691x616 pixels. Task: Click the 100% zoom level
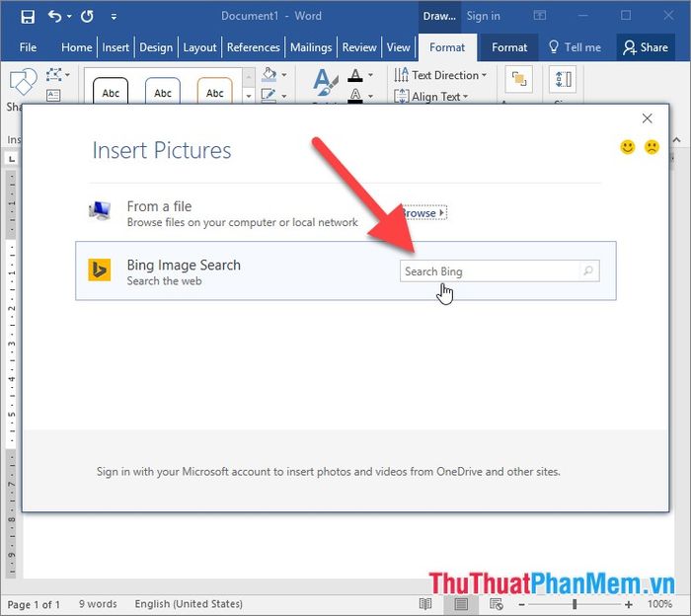pos(659,604)
